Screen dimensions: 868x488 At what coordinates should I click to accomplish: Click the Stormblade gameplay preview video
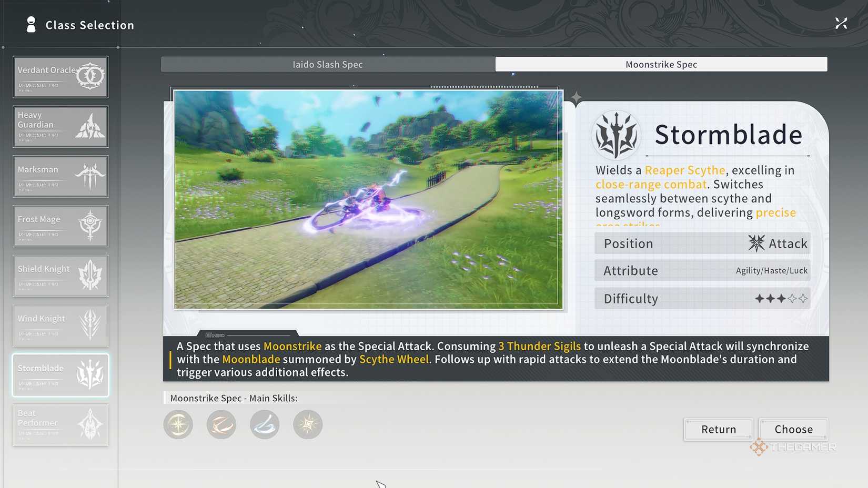368,199
